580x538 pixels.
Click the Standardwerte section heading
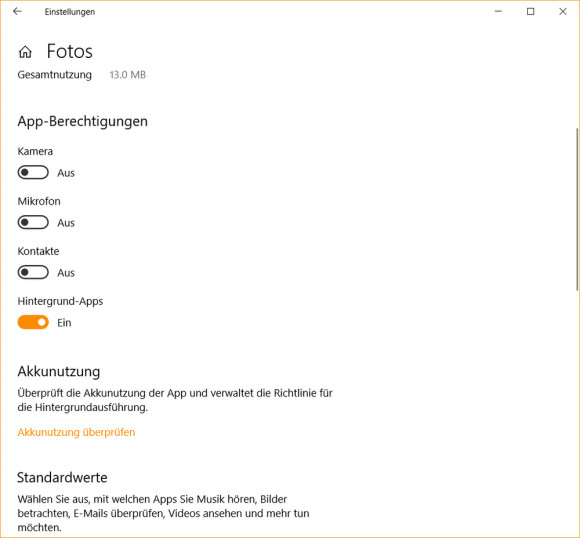62,477
